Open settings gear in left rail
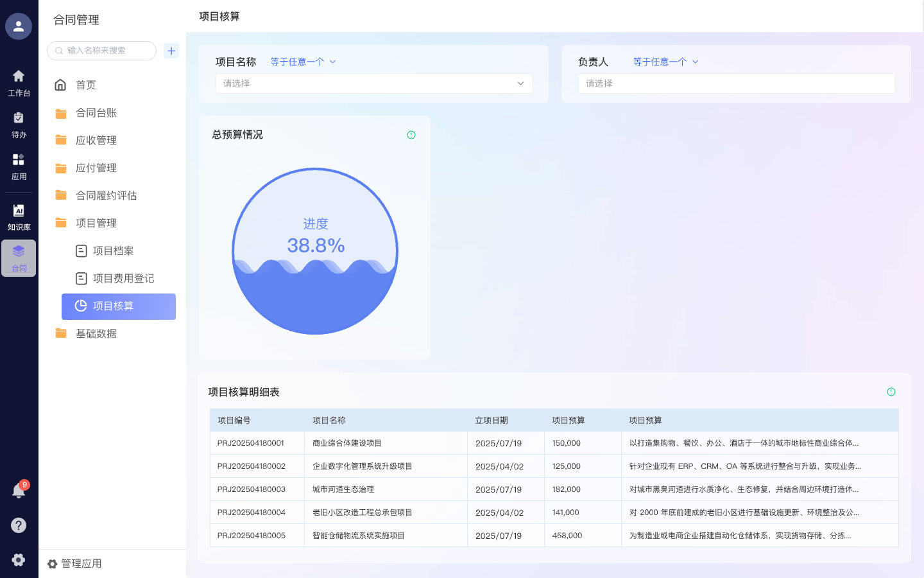Viewport: 924px width, 578px height. (19, 559)
